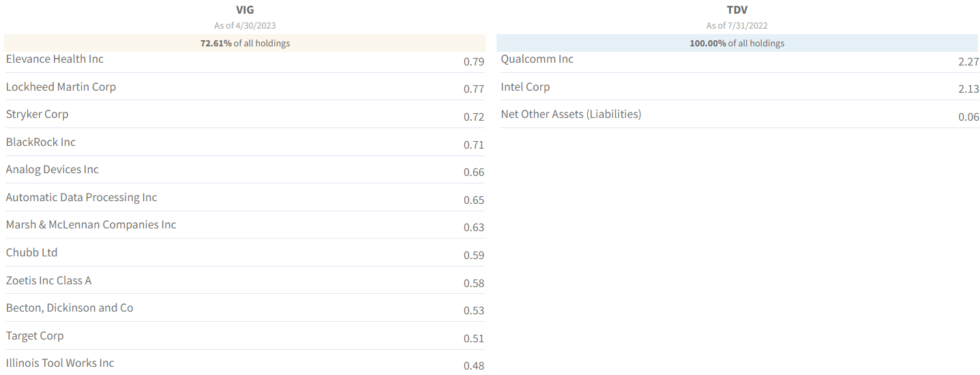Click the Qualcomm 2.27 weight value
The image size is (980, 375).
pyautogui.click(x=968, y=62)
